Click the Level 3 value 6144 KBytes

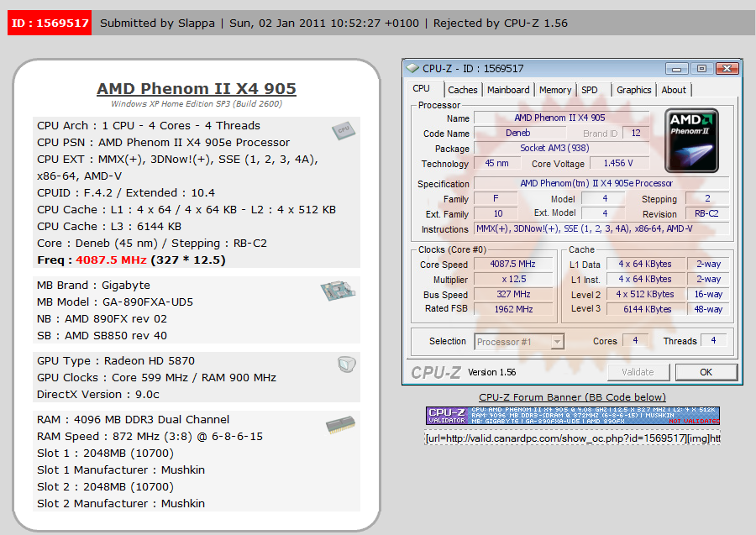(646, 309)
